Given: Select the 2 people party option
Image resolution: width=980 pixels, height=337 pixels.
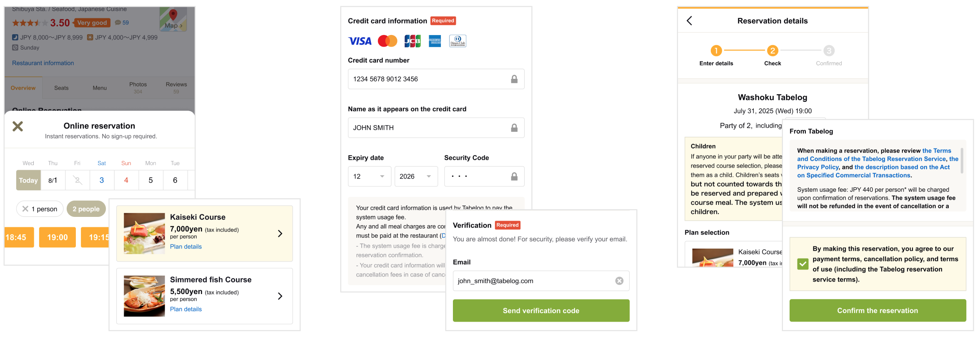Looking at the screenshot, I should [x=86, y=209].
